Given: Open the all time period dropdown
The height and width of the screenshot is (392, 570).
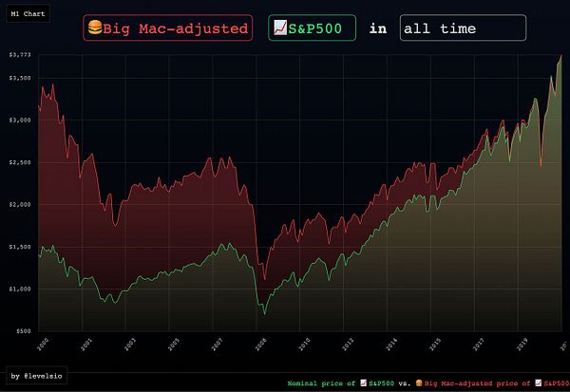Looking at the screenshot, I should pyautogui.click(x=463, y=28).
